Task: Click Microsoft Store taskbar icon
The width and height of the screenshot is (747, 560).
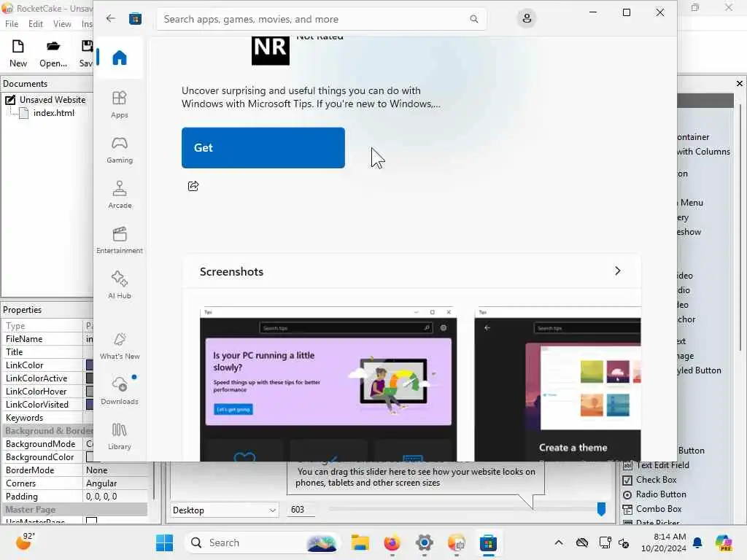Action: (488, 542)
